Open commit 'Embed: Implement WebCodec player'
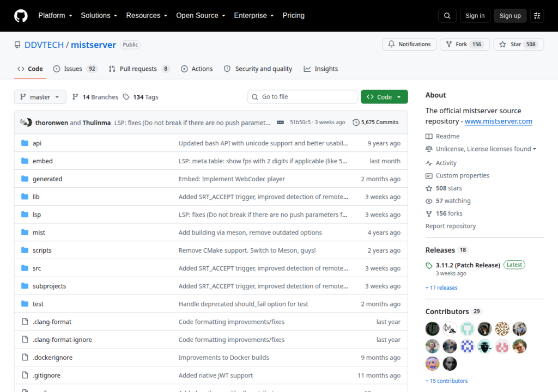Image resolution: width=558 pixels, height=392 pixels. pos(232,179)
